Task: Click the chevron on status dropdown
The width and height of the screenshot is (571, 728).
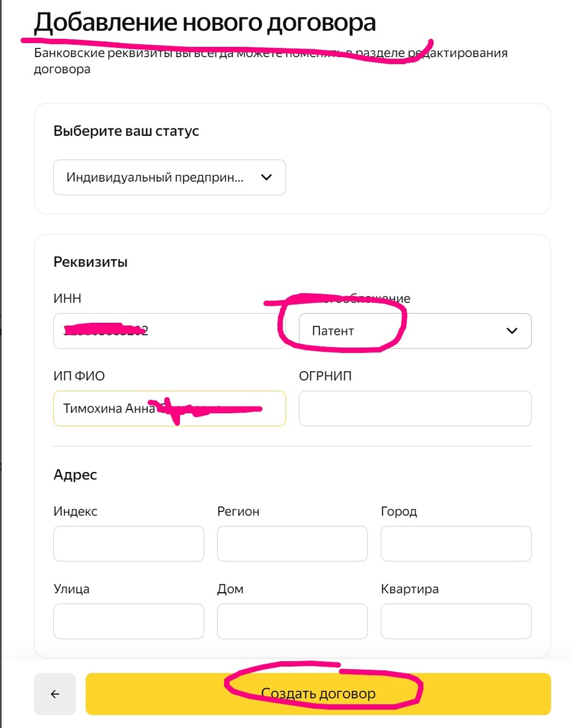Action: pyautogui.click(x=265, y=177)
